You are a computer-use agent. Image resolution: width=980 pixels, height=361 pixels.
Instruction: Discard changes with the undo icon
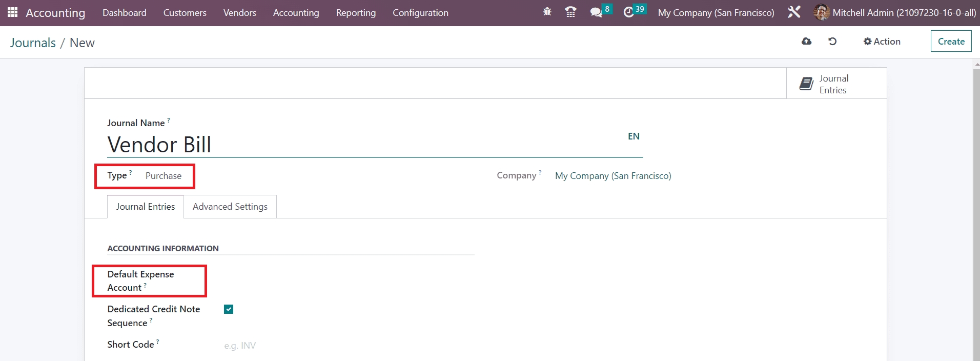coord(832,42)
